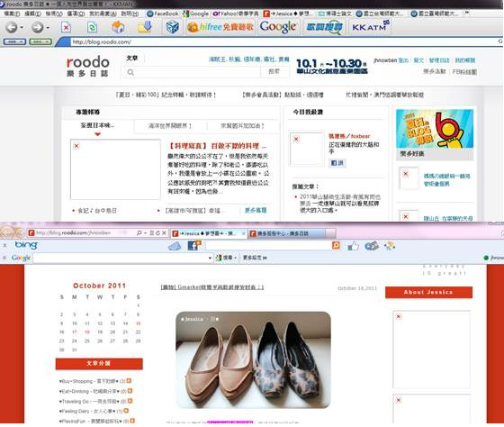Open the red headline of the featured food article
Viewport: 504px width, 427px height.
click(x=217, y=146)
